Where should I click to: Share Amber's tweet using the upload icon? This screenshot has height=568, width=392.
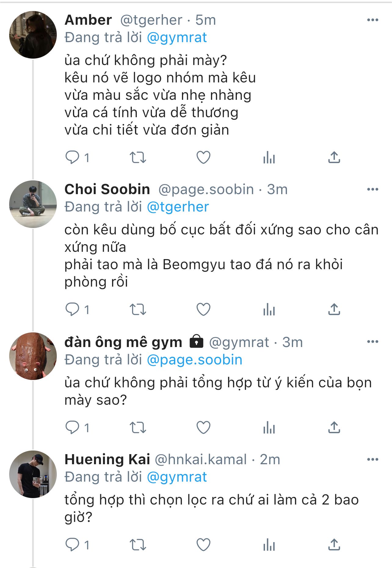pos(334,157)
